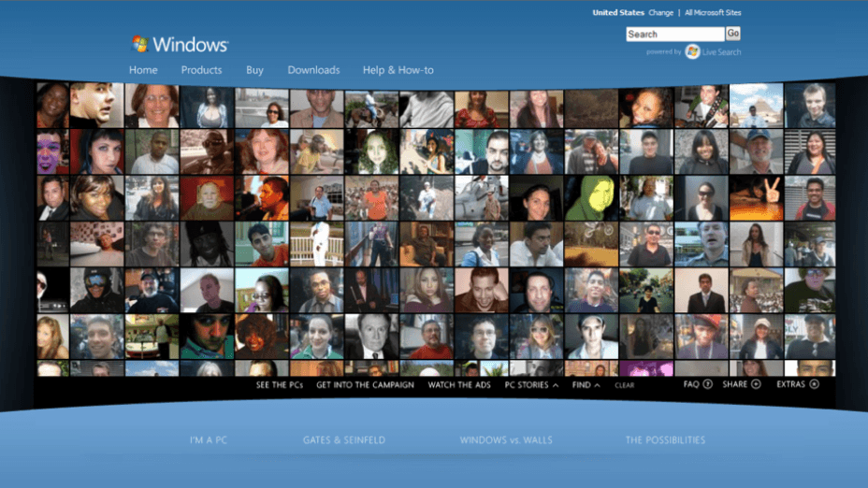The width and height of the screenshot is (868, 488).
Task: Click the EXTRAS circle icon
Action: pyautogui.click(x=815, y=384)
